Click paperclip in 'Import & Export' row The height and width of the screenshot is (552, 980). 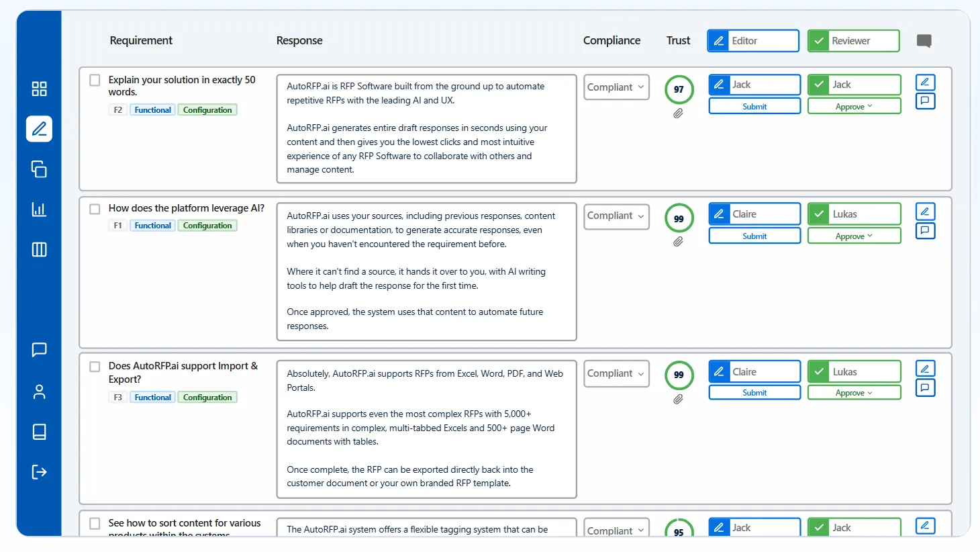[x=678, y=399]
